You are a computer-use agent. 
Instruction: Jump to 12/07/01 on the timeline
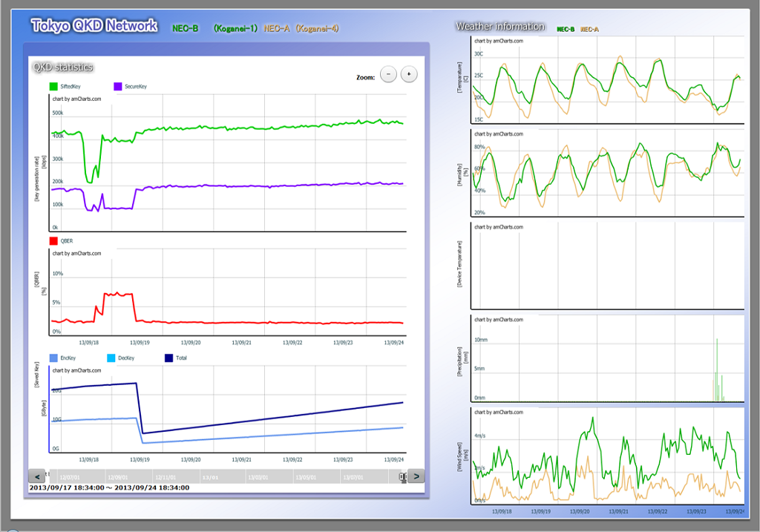coord(70,478)
